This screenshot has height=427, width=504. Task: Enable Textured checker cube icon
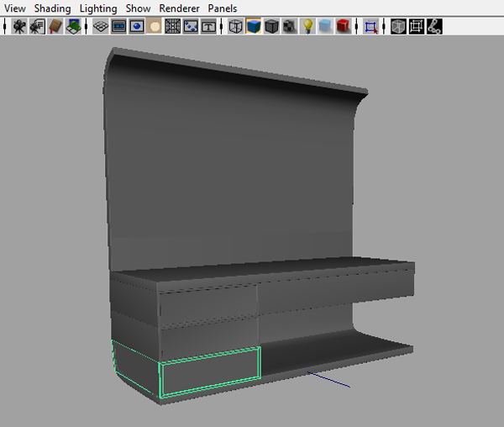click(x=290, y=26)
